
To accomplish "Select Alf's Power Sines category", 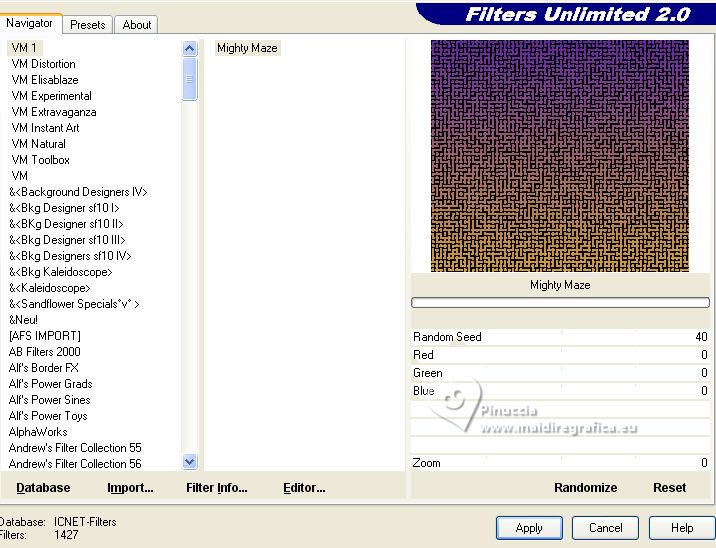I will pyautogui.click(x=49, y=400).
